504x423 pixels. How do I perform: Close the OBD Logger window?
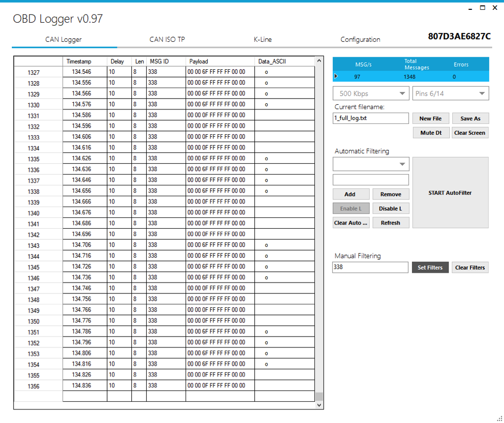495,8
